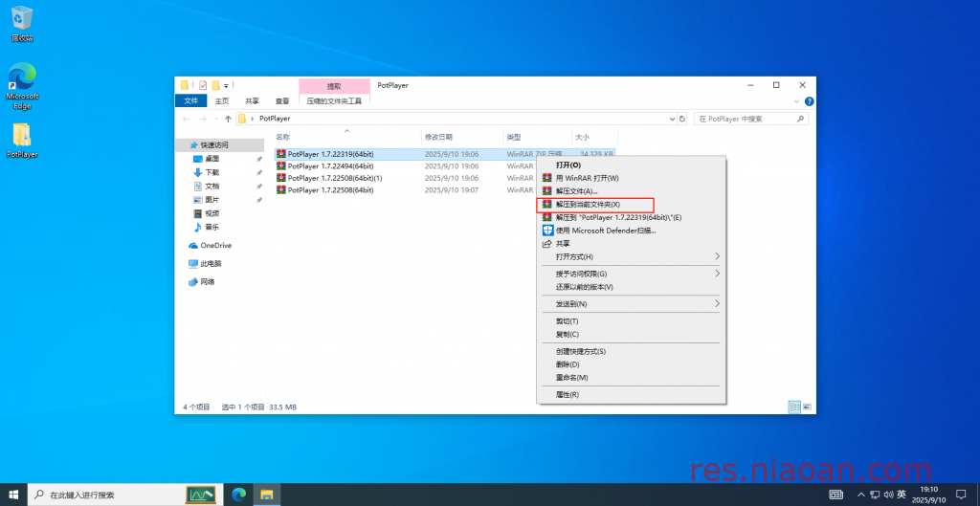Screen dimensions: 980x506
Task: Choose 重命名(M) in context menu
Action: (x=632, y=377)
